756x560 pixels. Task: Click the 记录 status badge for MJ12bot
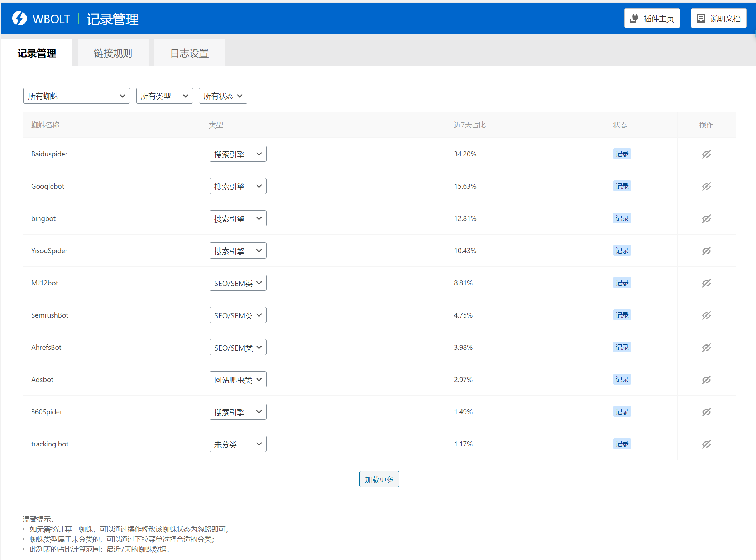click(622, 283)
